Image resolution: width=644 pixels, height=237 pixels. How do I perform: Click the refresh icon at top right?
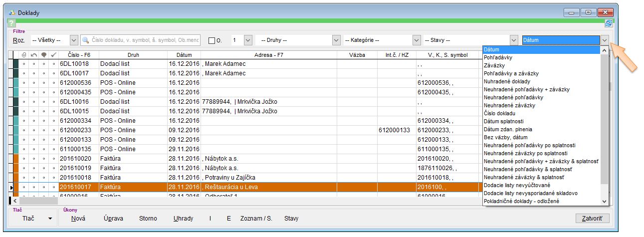click(609, 23)
